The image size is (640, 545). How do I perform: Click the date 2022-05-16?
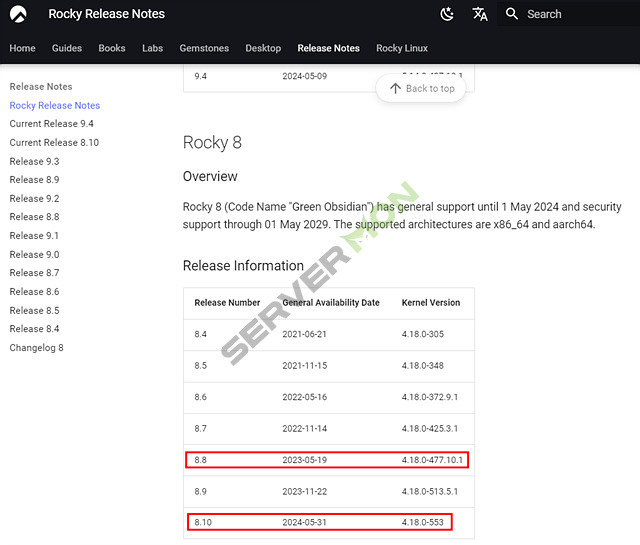304,397
